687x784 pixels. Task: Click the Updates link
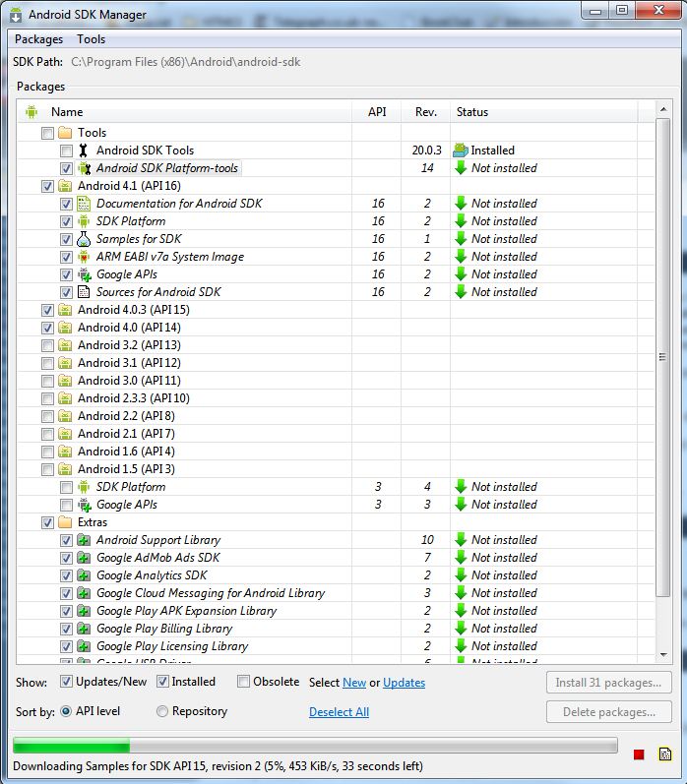(x=404, y=683)
